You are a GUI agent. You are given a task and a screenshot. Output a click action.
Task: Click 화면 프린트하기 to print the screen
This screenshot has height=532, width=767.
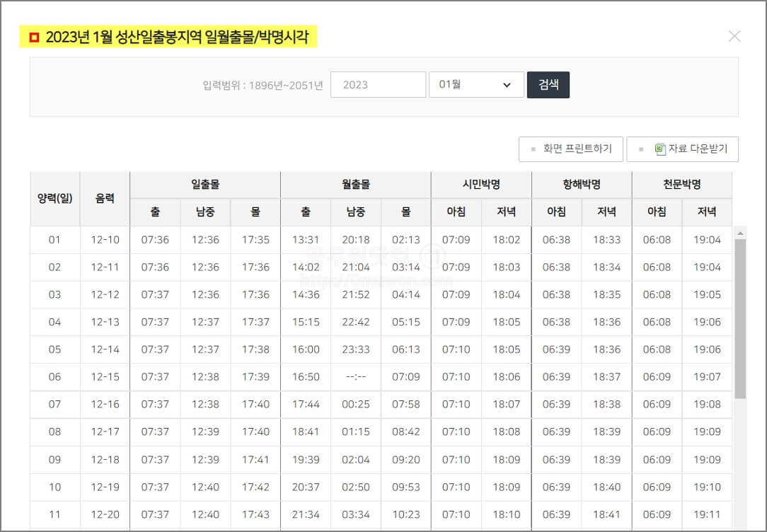click(x=571, y=149)
